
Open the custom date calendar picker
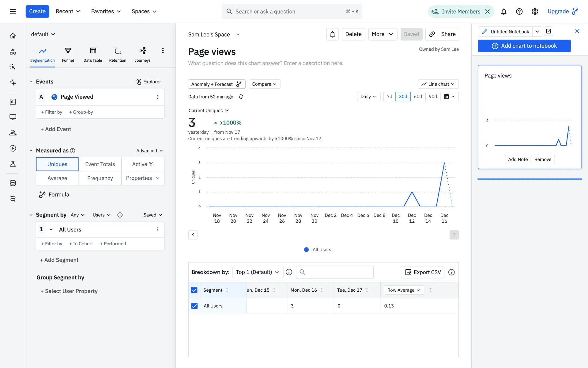[449, 97]
